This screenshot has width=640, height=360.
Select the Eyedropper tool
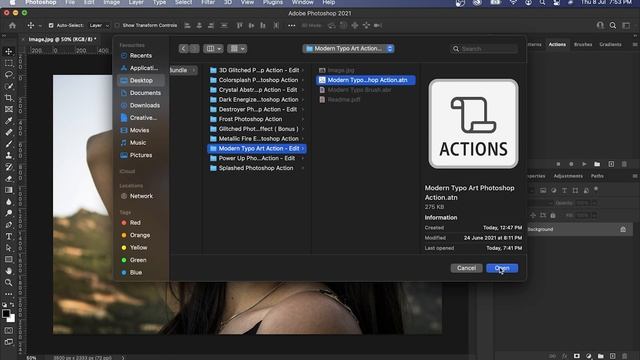click(9, 121)
